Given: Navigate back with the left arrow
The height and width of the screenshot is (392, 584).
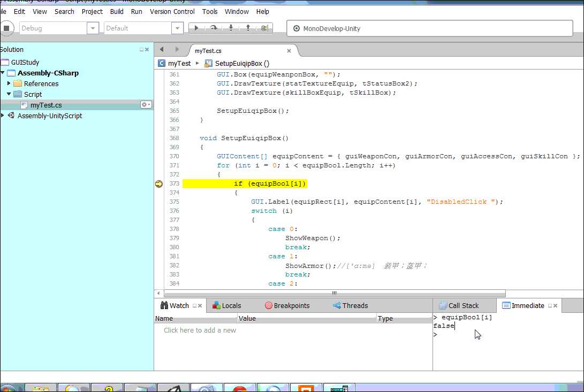Looking at the screenshot, I should 162,49.
